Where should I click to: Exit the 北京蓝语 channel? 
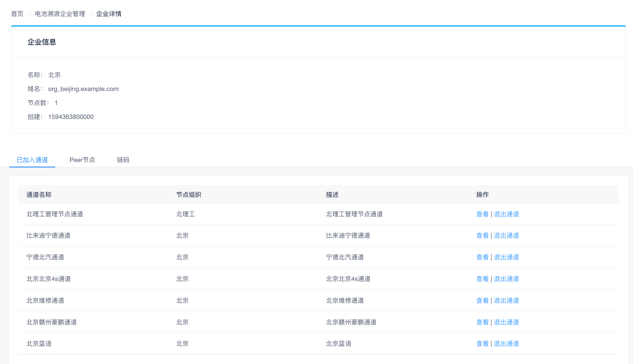pos(506,343)
